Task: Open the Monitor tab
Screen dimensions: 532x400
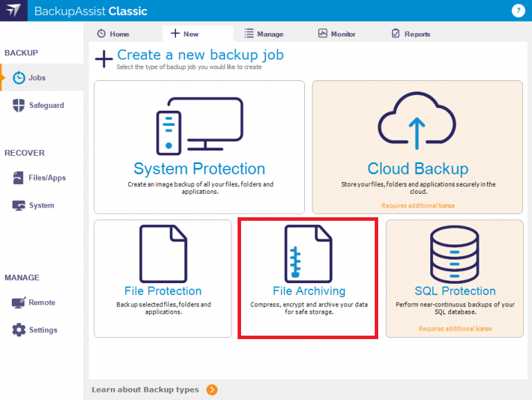Action: click(x=337, y=34)
